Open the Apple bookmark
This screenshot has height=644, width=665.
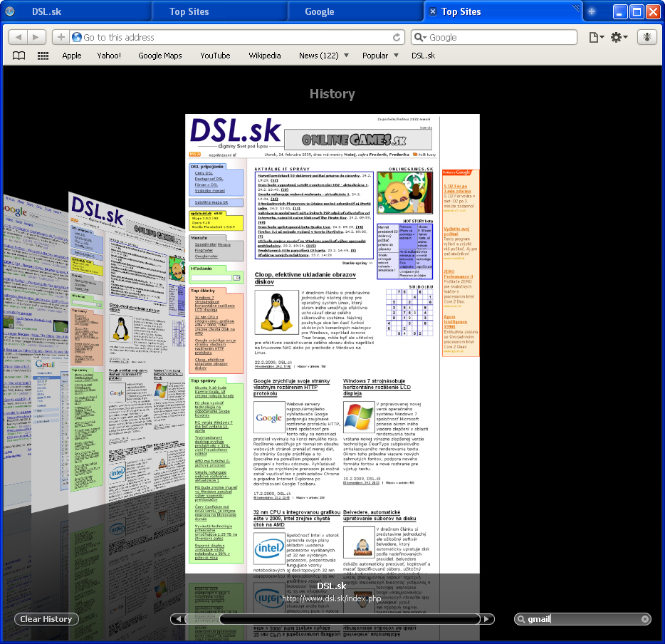click(72, 56)
